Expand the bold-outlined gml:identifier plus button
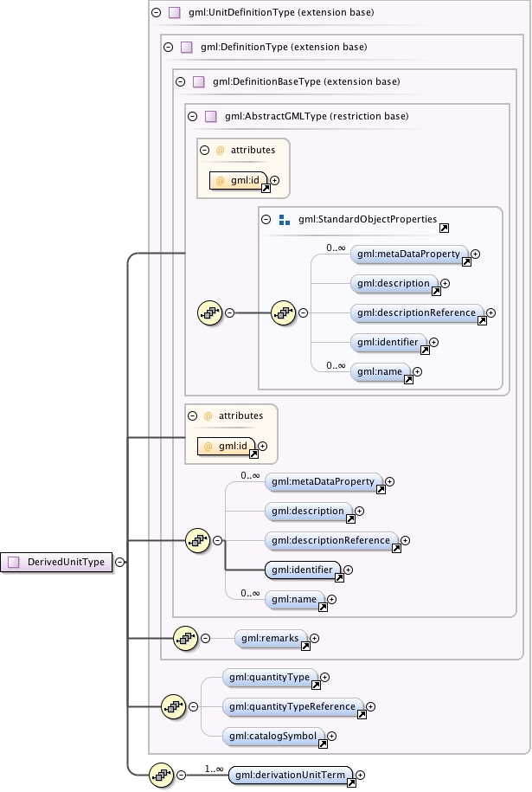 coord(349,570)
